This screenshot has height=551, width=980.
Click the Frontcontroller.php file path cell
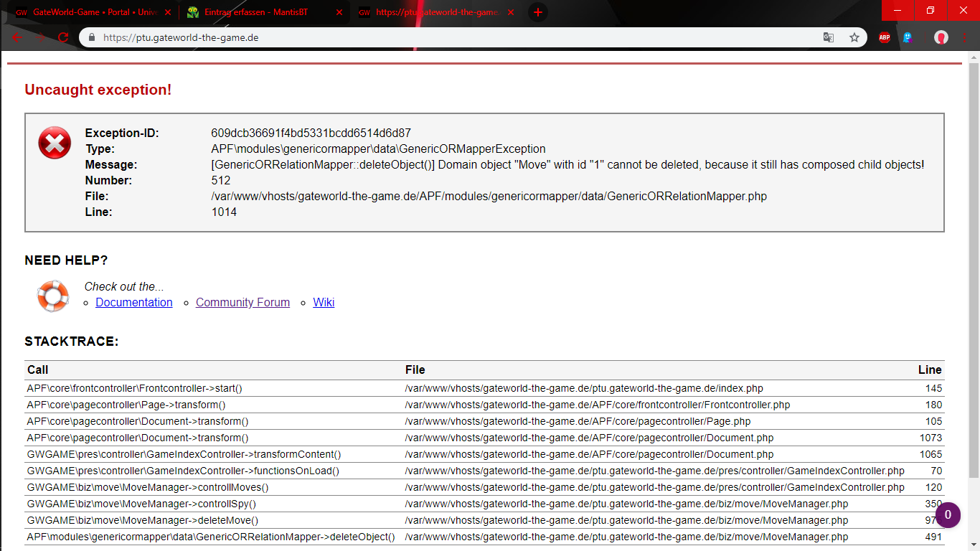pos(597,405)
